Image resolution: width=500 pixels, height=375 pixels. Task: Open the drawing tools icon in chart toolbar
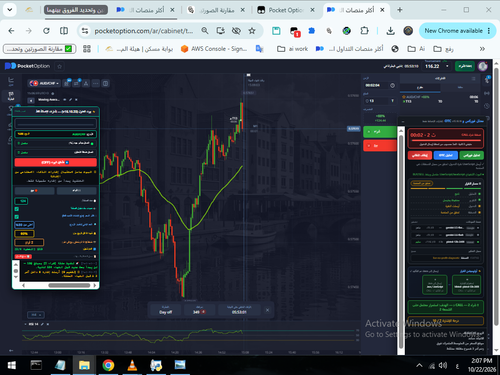tap(76, 83)
